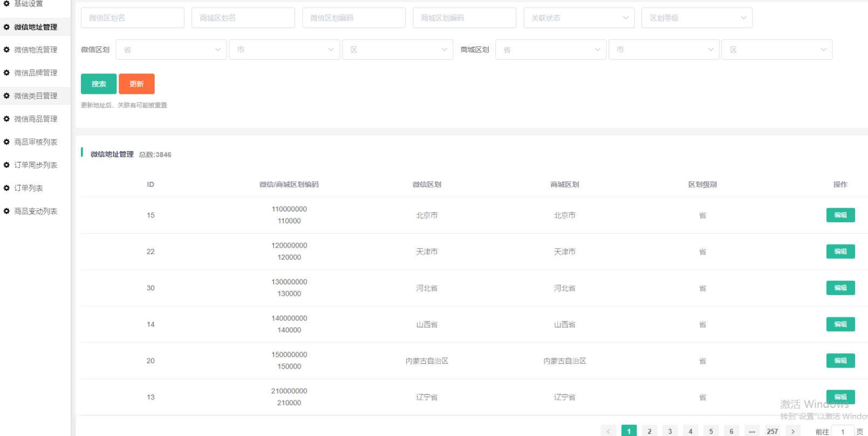The width and height of the screenshot is (868, 436).
Task: Select 订单列表 from the sidebar menu
Action: pyautogui.click(x=29, y=188)
